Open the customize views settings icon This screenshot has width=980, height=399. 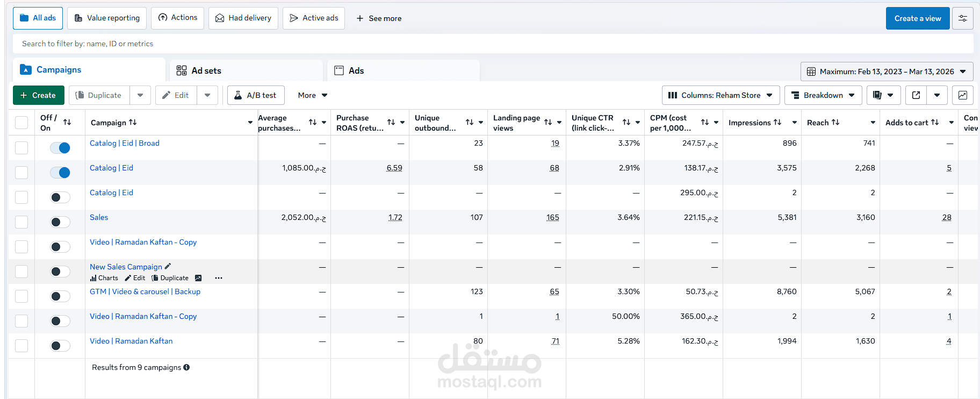(x=962, y=18)
